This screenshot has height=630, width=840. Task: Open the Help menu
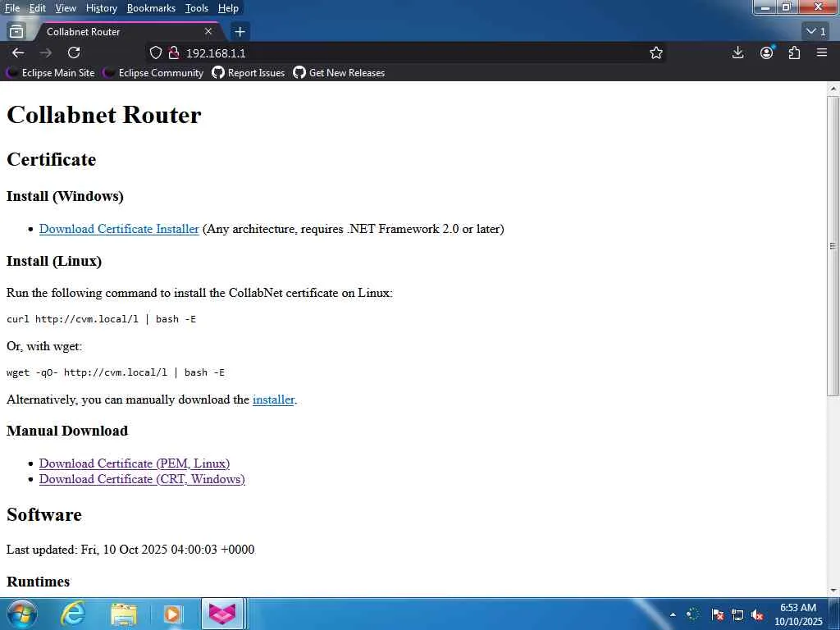(228, 8)
